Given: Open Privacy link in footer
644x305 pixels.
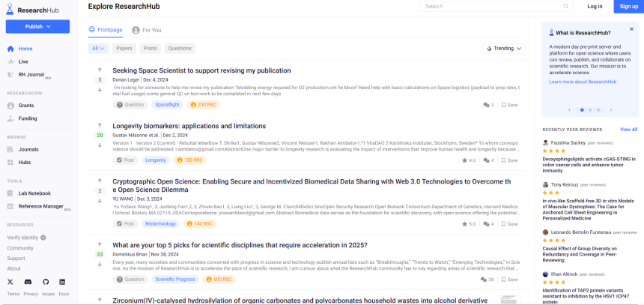Looking at the screenshot, I should [x=31, y=294].
